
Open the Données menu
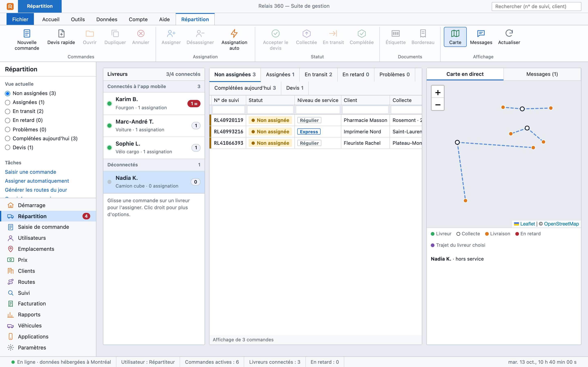pyautogui.click(x=107, y=19)
